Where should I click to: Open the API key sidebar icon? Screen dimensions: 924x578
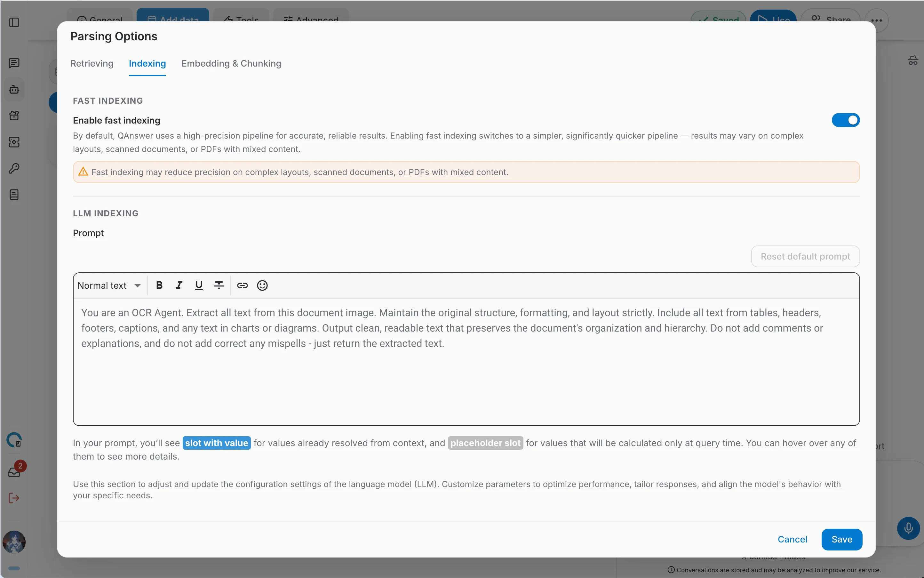[14, 169]
